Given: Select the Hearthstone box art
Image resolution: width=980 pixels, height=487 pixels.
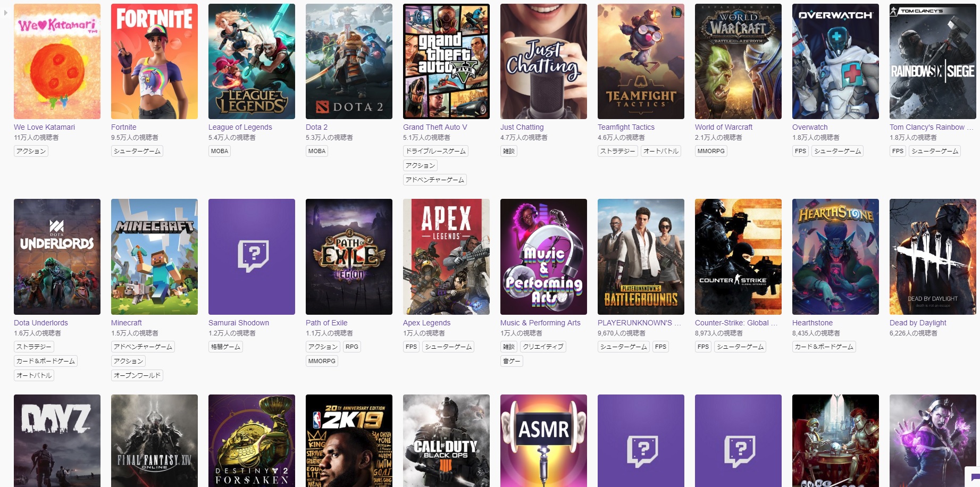Looking at the screenshot, I should click(x=835, y=257).
